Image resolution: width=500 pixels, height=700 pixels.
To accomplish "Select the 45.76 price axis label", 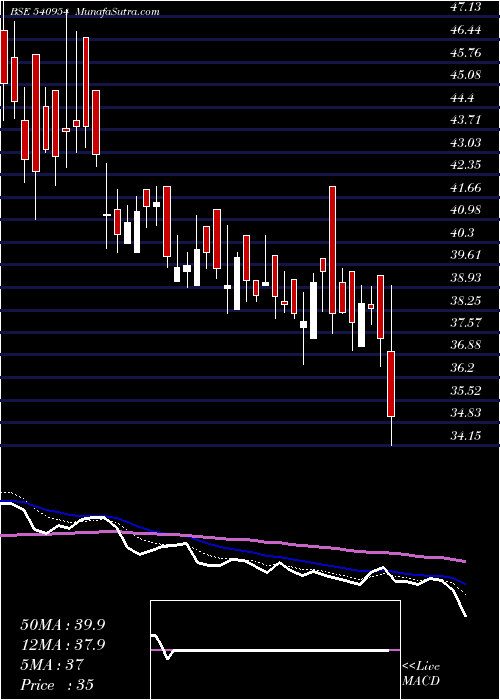I will 466,53.
